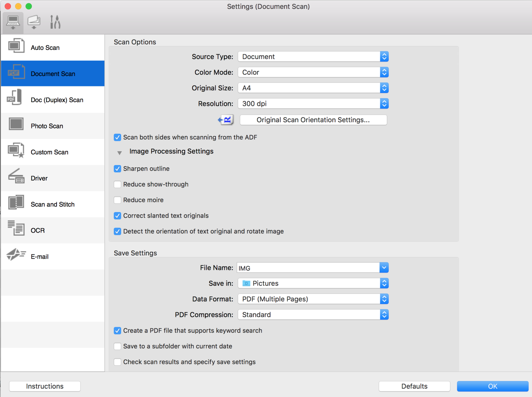Viewport: 532px width, 397px height.
Task: Open the File Name dropdown arrow
Action: point(384,268)
